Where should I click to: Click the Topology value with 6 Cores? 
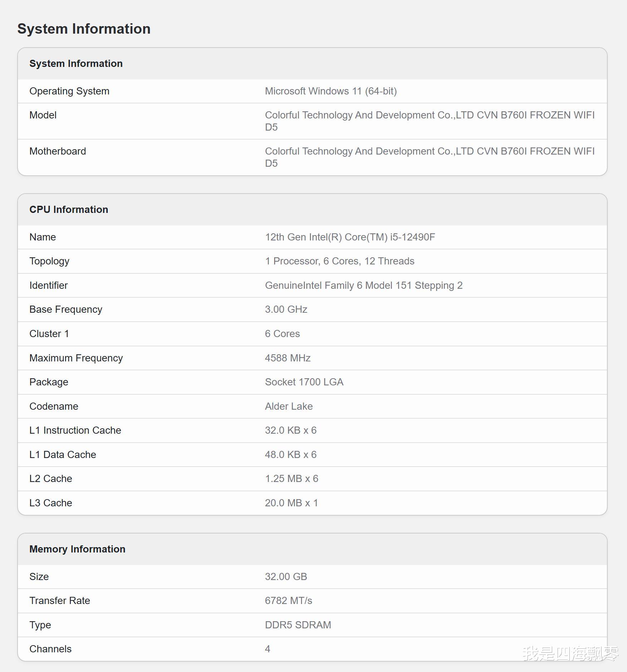coord(339,261)
